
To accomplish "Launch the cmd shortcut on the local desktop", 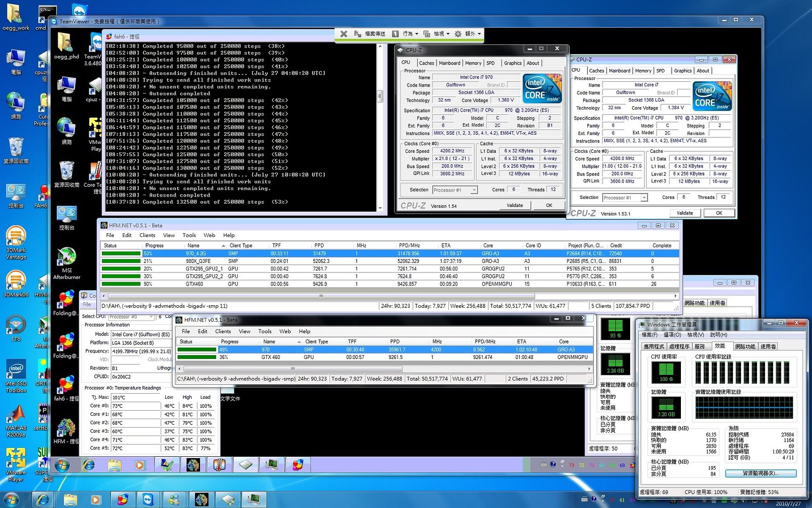I will pyautogui.click(x=45, y=17).
